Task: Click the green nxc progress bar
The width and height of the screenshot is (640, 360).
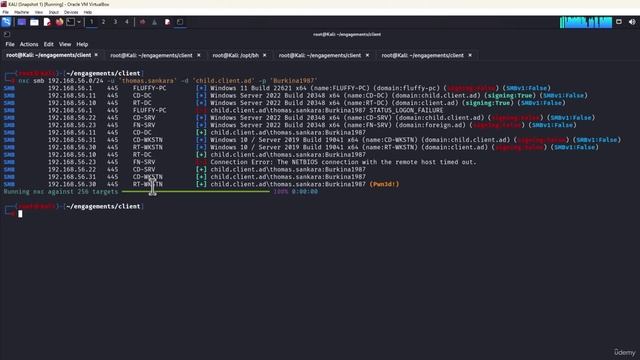Action: tap(196, 191)
